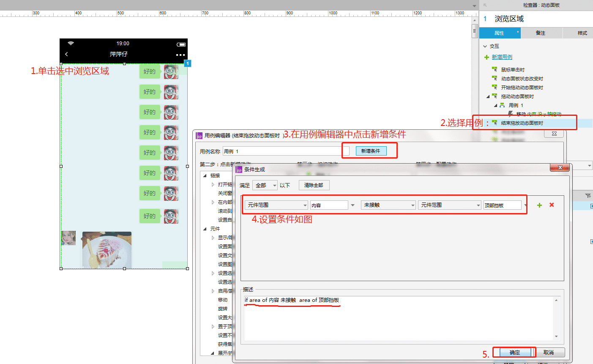Click the blue footnote badge on the panel
The image size is (593, 364).
(188, 63)
